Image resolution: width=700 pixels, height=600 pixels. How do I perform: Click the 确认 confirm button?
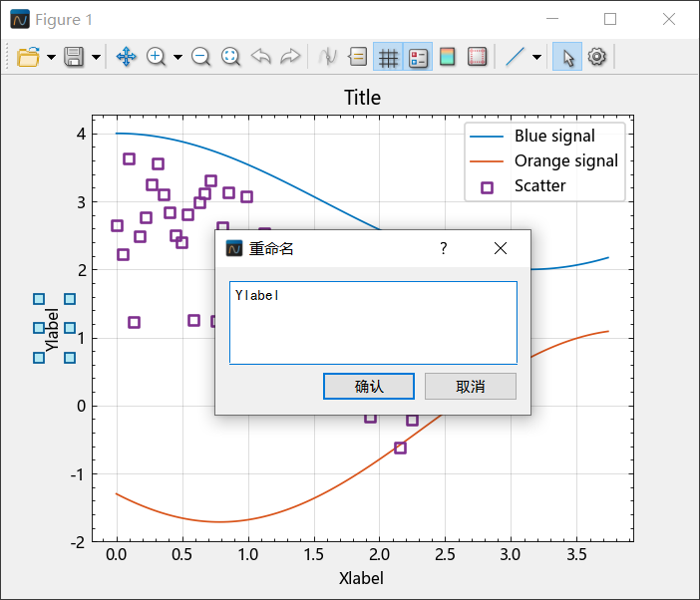coord(369,387)
